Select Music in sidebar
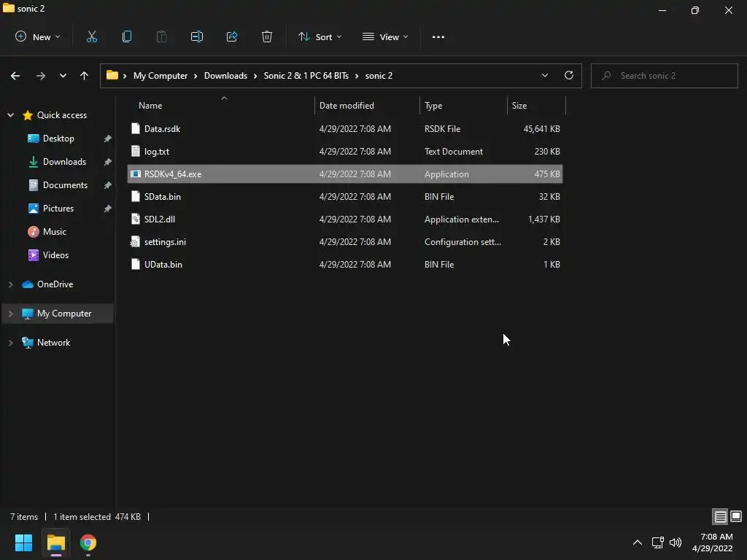747x560 pixels. pyautogui.click(x=54, y=232)
